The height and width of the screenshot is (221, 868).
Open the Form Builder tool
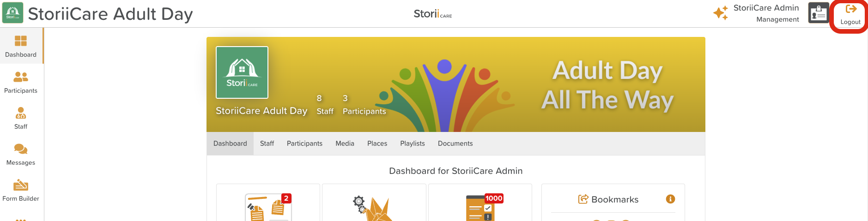pos(21,190)
